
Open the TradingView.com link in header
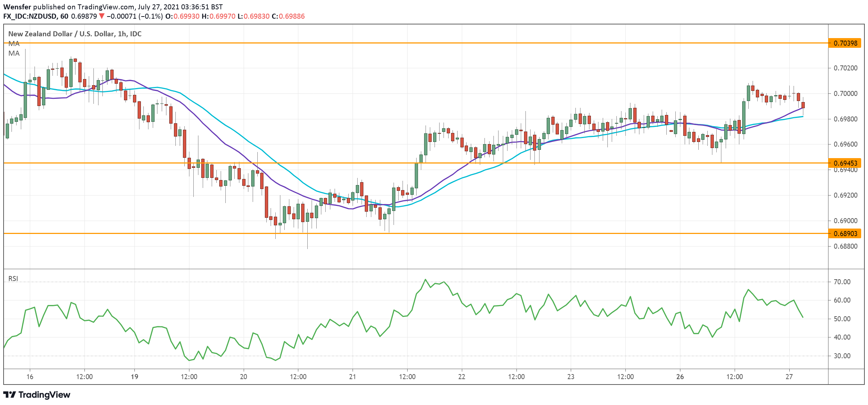[x=105, y=7]
